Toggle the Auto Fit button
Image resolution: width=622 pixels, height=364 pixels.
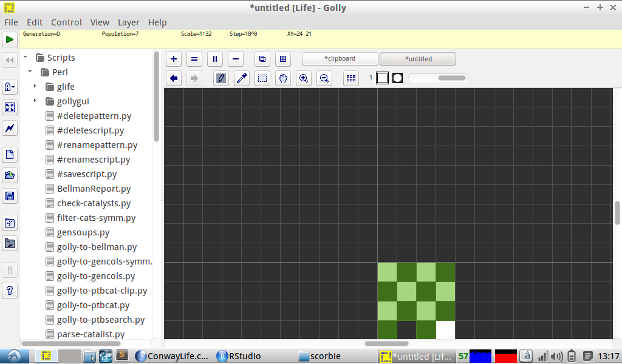10,107
